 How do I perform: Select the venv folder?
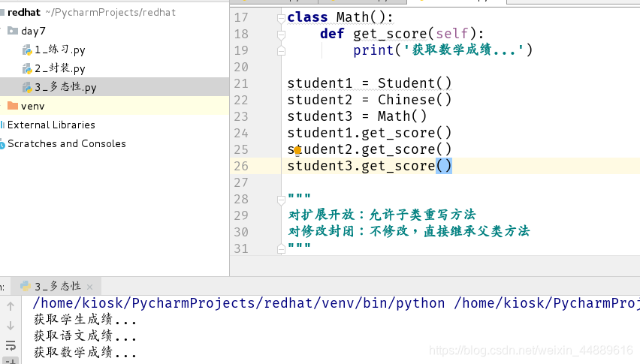[32, 106]
